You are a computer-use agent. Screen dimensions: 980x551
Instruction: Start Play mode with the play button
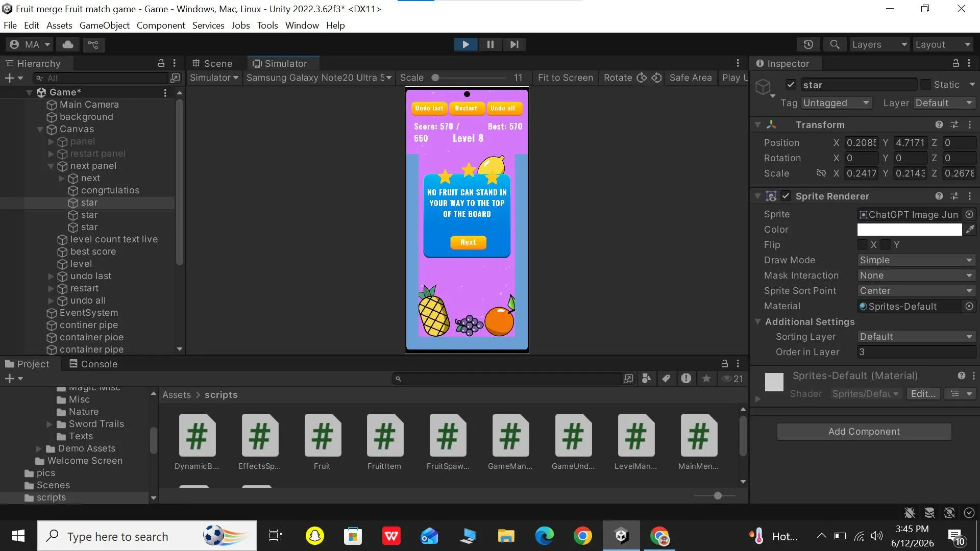(465, 44)
